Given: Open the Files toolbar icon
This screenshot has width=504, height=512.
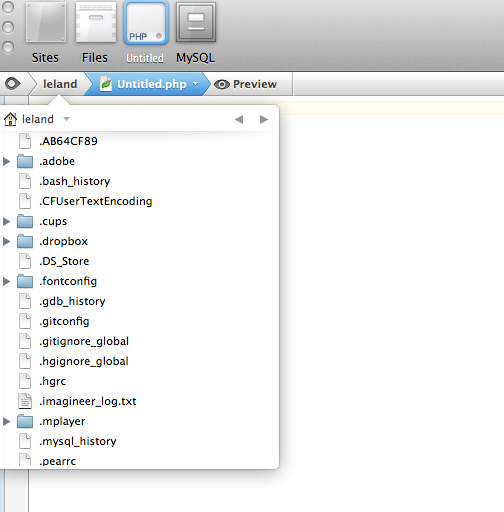Looking at the screenshot, I should tap(96, 22).
